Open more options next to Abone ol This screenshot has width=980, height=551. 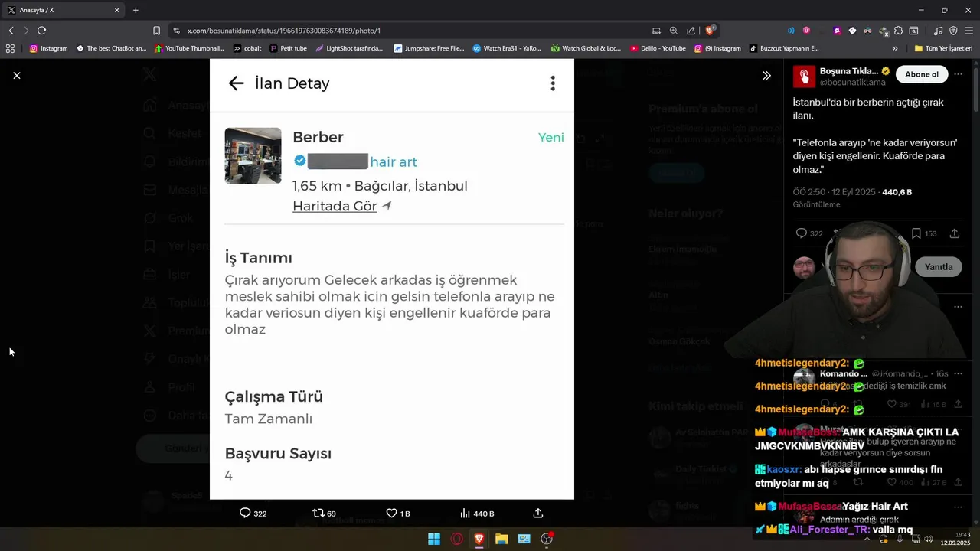959,74
